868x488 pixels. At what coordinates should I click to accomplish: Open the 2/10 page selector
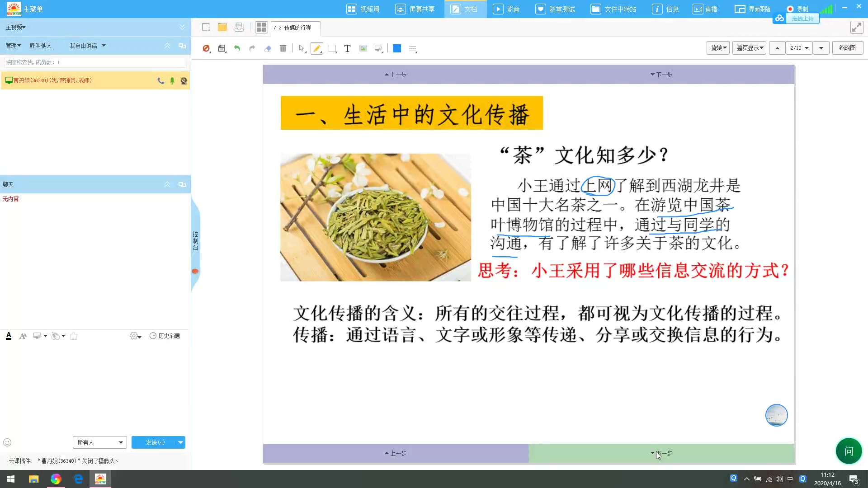[799, 48]
